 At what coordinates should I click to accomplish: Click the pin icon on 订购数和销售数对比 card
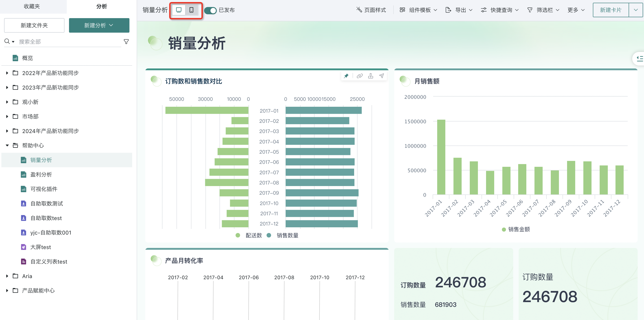346,76
